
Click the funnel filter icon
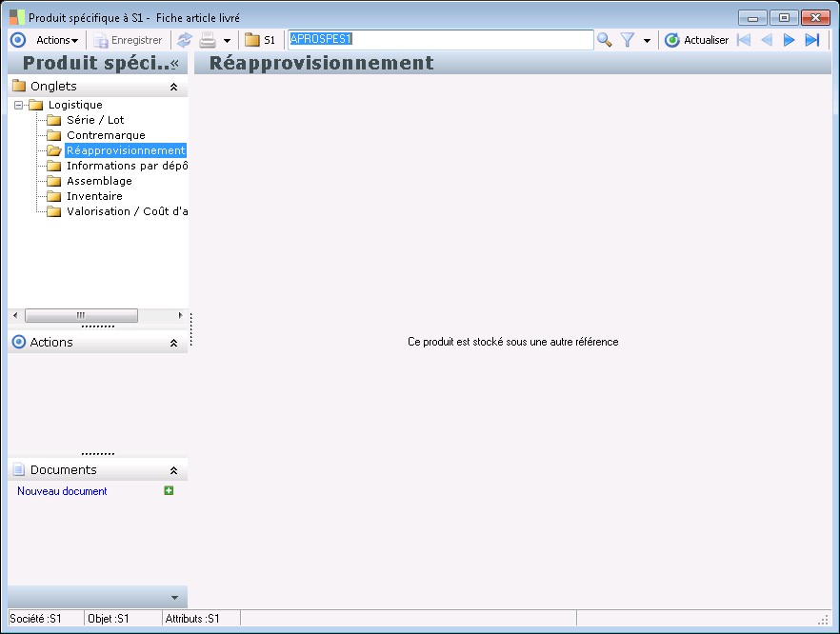click(628, 40)
